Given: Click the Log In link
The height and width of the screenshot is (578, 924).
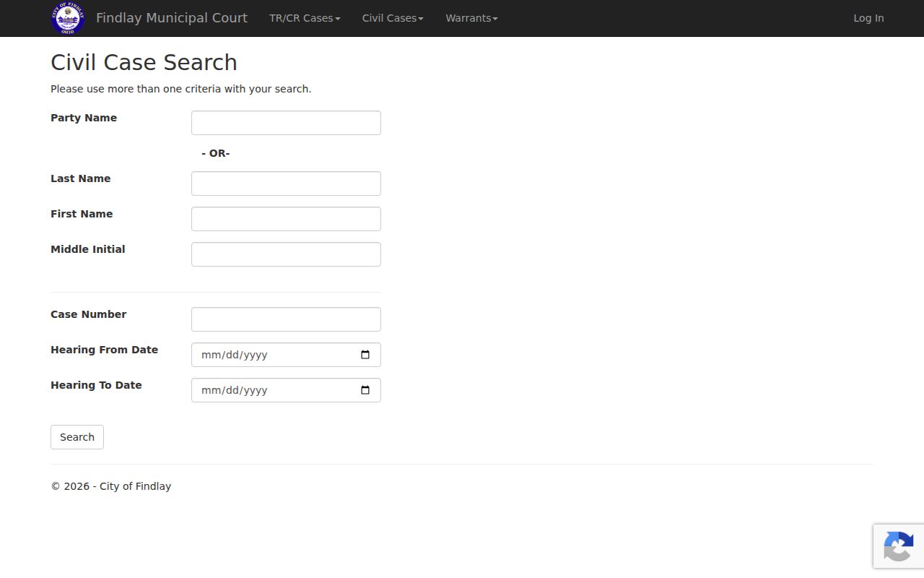Looking at the screenshot, I should point(868,18).
